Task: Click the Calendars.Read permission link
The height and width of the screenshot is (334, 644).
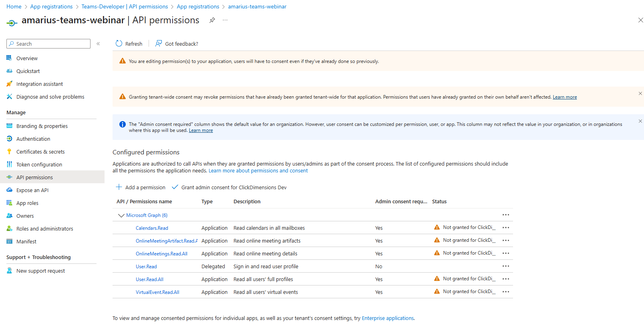Action: click(152, 228)
